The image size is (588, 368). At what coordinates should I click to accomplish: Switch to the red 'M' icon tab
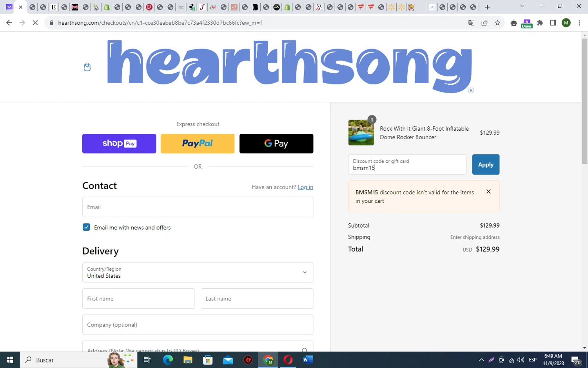75,7
